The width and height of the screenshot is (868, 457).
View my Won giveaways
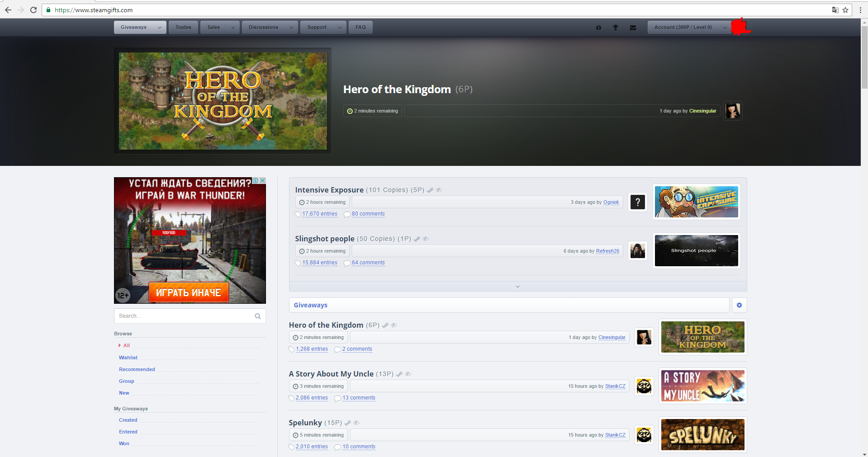point(124,443)
